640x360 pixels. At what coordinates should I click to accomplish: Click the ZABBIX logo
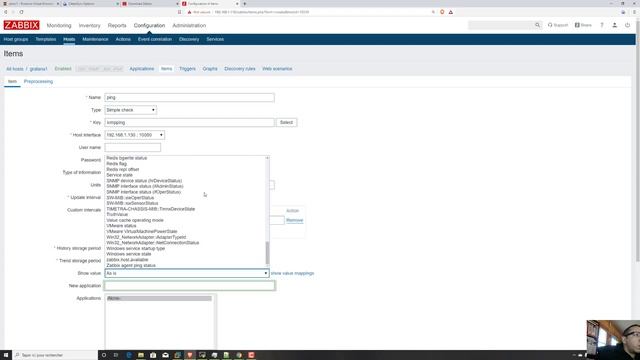[x=22, y=25]
